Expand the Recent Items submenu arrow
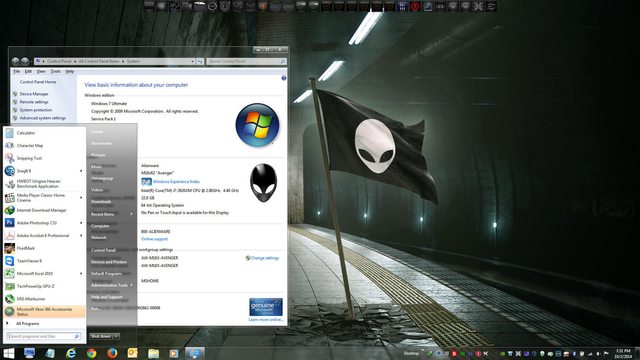The width and height of the screenshot is (640, 360). point(131,214)
